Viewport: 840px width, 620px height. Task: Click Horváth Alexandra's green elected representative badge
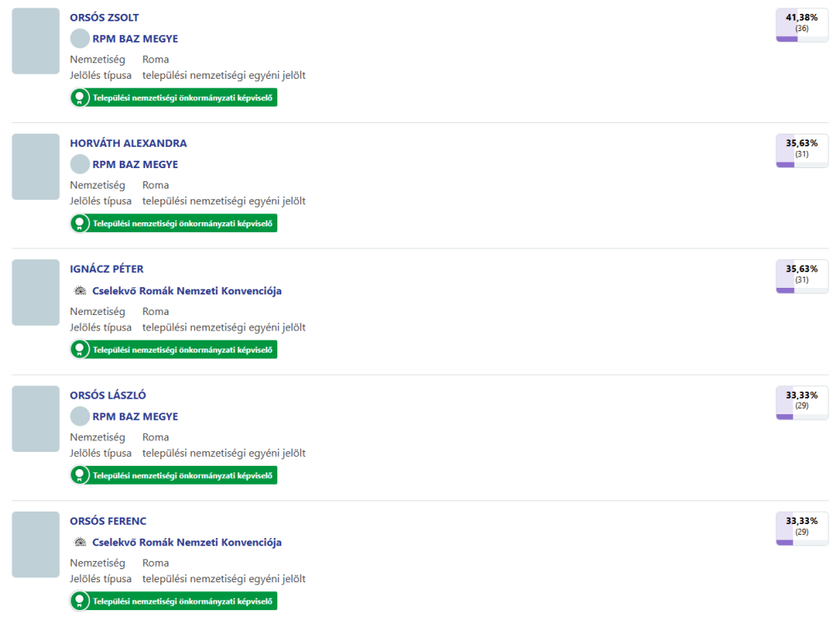point(174,223)
